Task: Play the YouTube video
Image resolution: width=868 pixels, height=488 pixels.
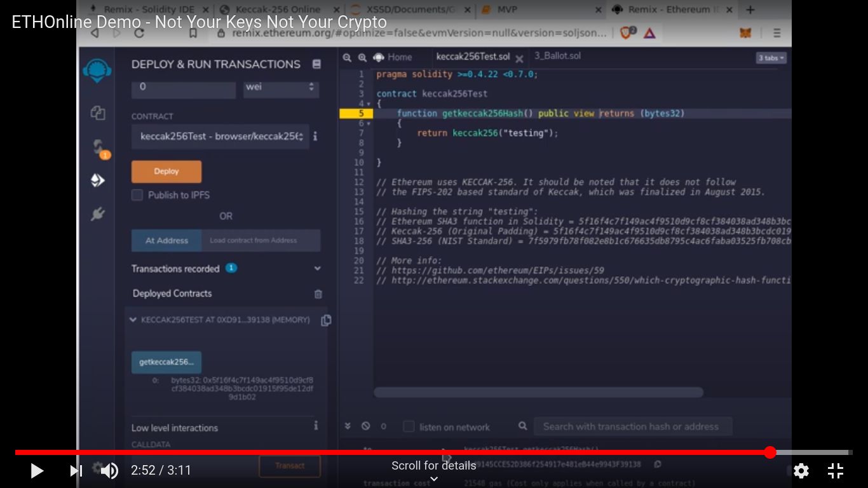Action: tap(37, 471)
